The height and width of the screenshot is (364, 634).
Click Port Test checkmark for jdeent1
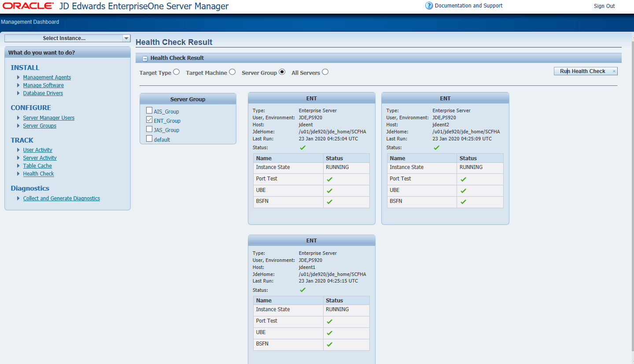pos(329,322)
